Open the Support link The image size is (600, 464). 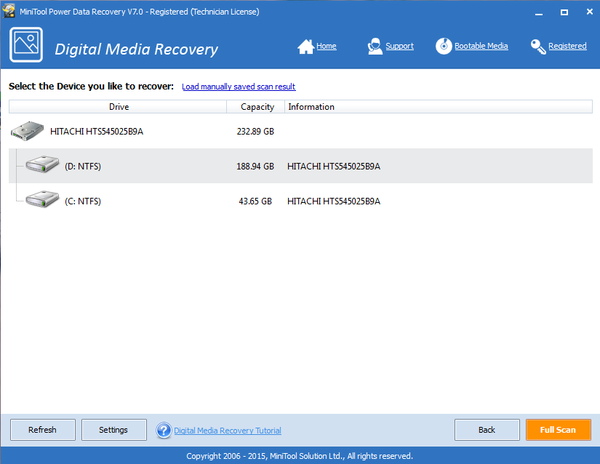tap(399, 46)
